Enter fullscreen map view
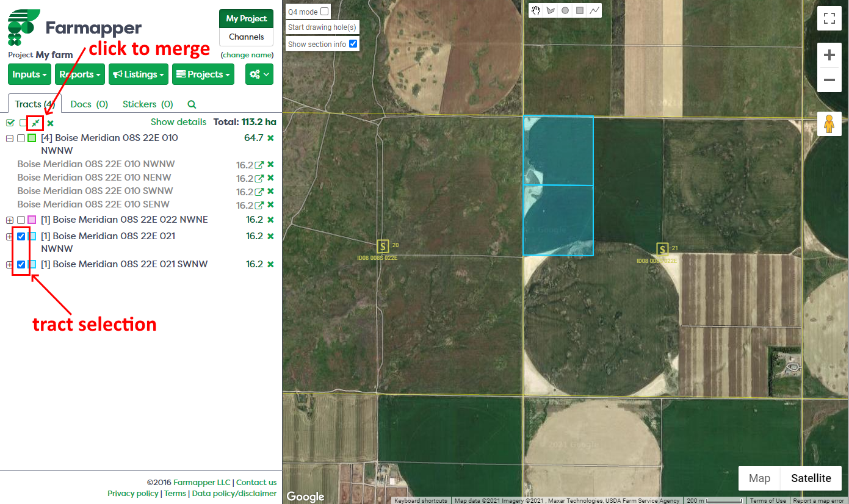The height and width of the screenshot is (504, 849). 829,18
